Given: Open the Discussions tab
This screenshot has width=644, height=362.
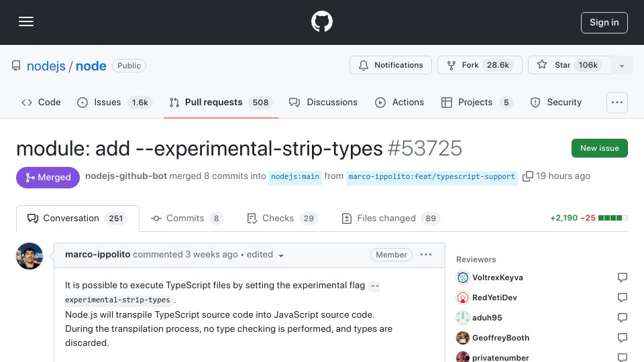Looking at the screenshot, I should click(323, 102).
